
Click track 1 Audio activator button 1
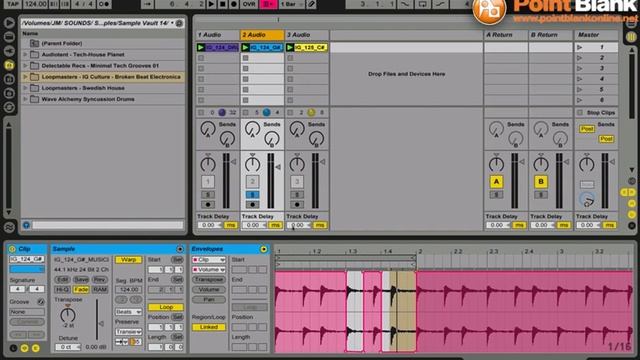(208, 181)
